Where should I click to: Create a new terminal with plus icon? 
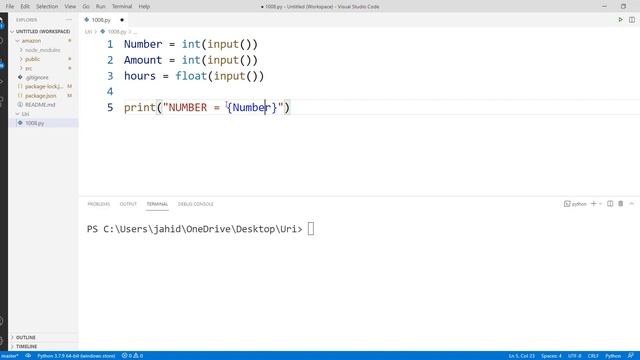pyautogui.click(x=593, y=204)
